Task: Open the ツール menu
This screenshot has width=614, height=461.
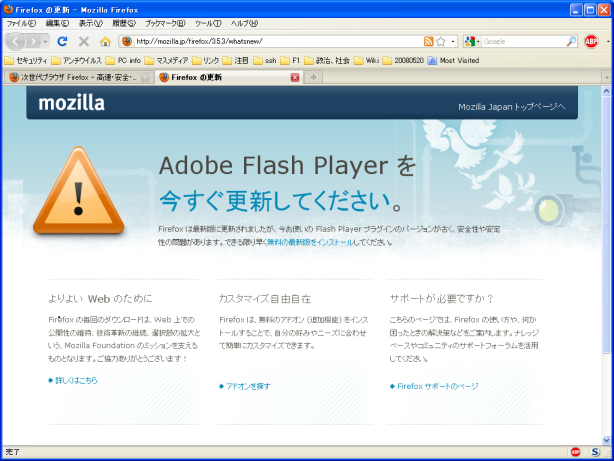Action: coord(208,24)
